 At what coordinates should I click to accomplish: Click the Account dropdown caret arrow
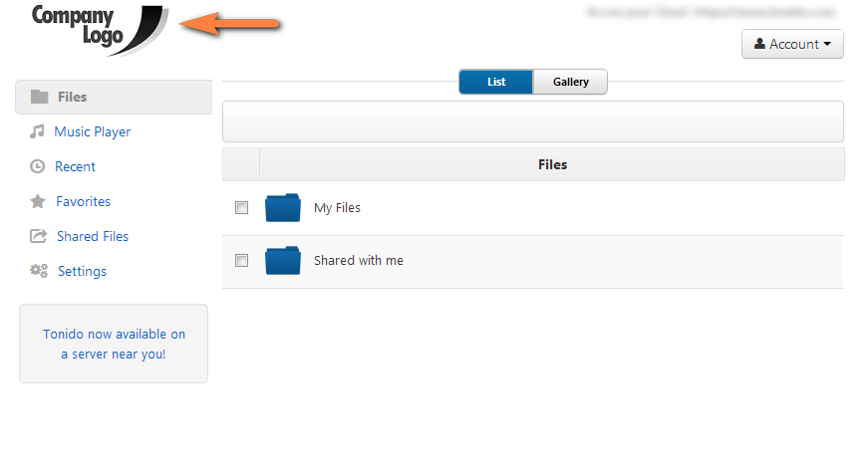coord(827,44)
